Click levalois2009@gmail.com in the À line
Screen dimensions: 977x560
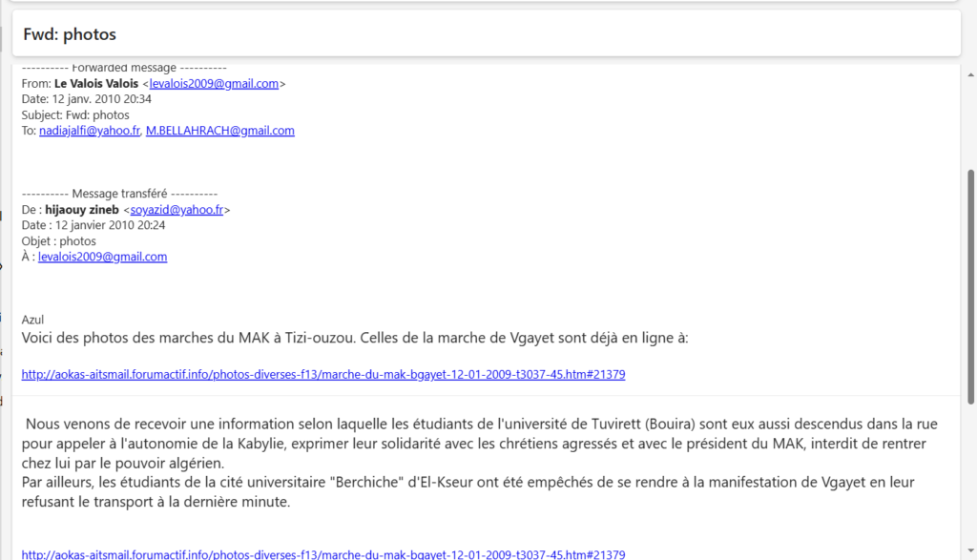point(102,257)
